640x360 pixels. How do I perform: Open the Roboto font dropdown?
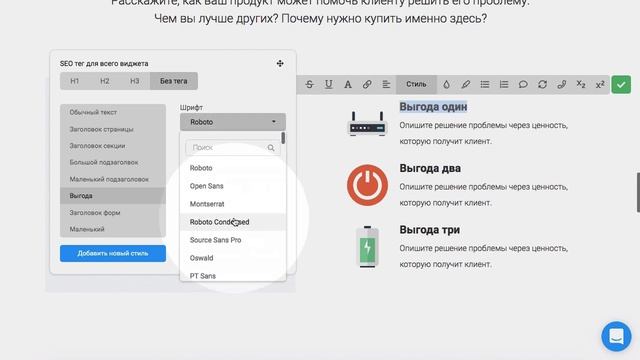pyautogui.click(x=233, y=122)
